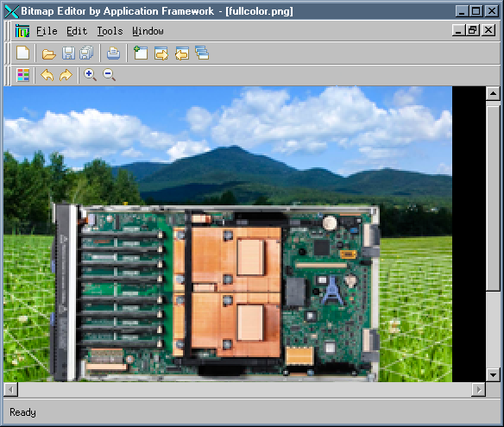Open the File menu

coord(47,31)
